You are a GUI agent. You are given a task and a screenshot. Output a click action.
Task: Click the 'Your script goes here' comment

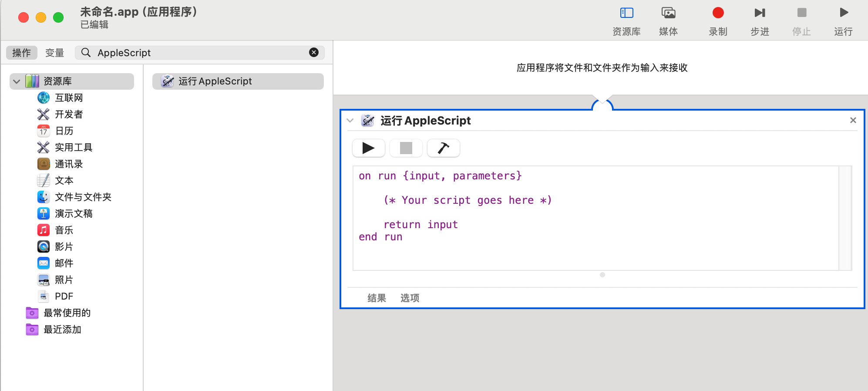pyautogui.click(x=468, y=200)
